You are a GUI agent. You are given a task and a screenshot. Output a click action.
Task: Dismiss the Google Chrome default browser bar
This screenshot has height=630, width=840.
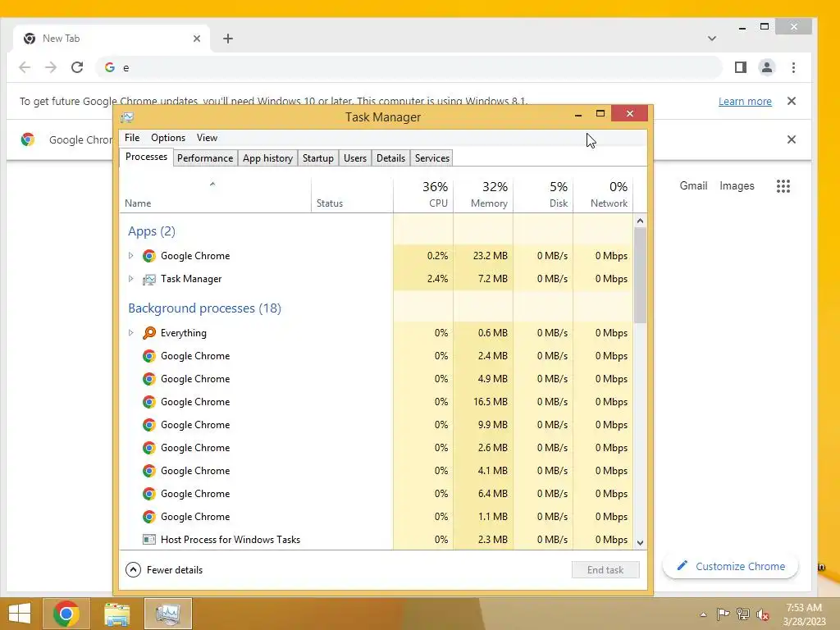792,139
